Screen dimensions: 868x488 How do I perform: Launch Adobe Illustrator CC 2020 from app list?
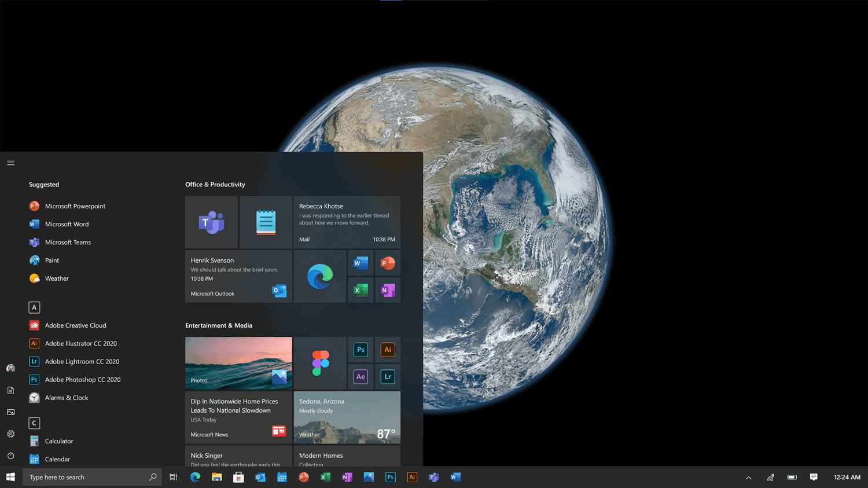click(73, 343)
